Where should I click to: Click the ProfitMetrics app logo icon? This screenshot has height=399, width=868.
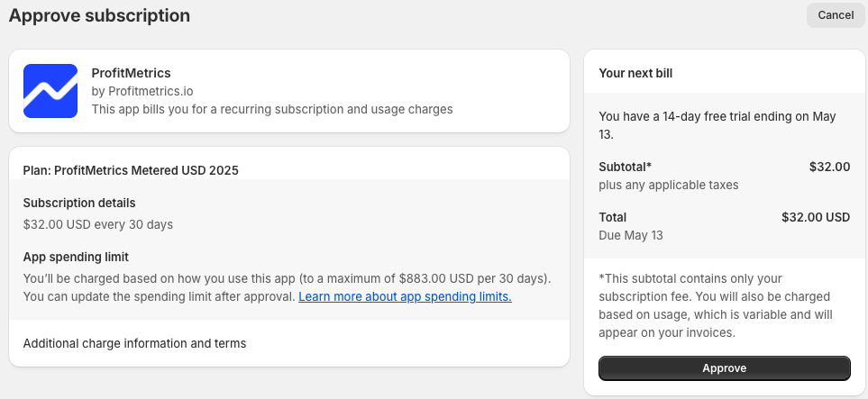coord(50,91)
